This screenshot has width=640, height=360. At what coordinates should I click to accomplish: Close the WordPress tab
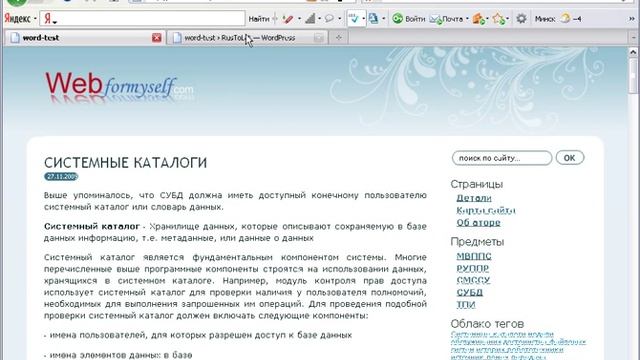(319, 38)
